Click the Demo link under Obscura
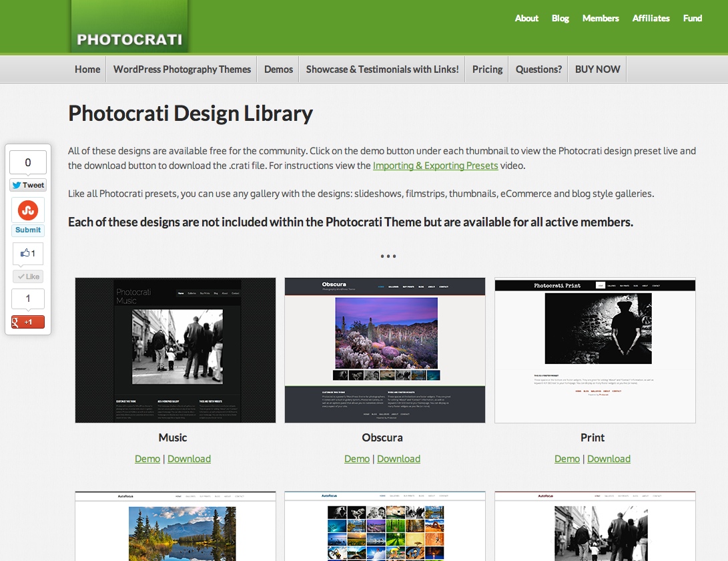This screenshot has height=561, width=728. coord(357,459)
